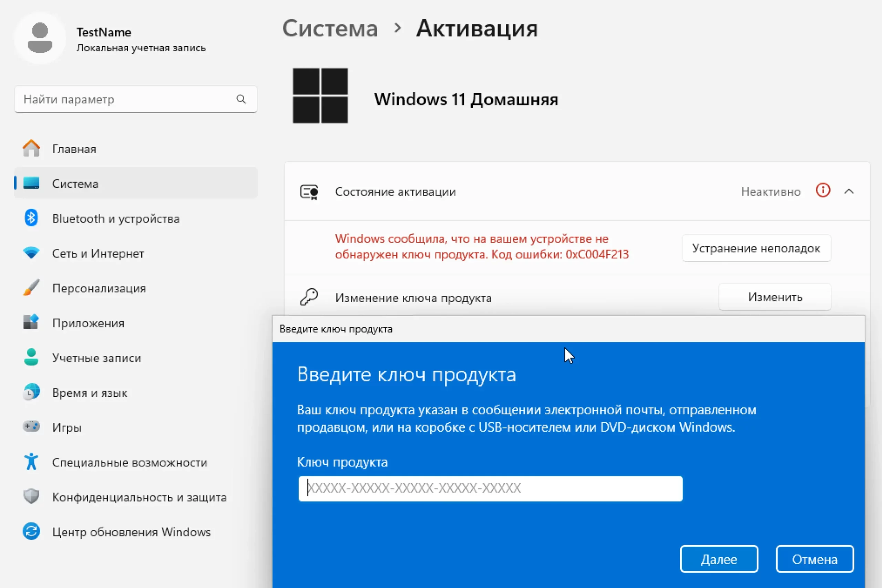The width and height of the screenshot is (882, 588).
Task: Click the product key input field
Action: tap(490, 488)
